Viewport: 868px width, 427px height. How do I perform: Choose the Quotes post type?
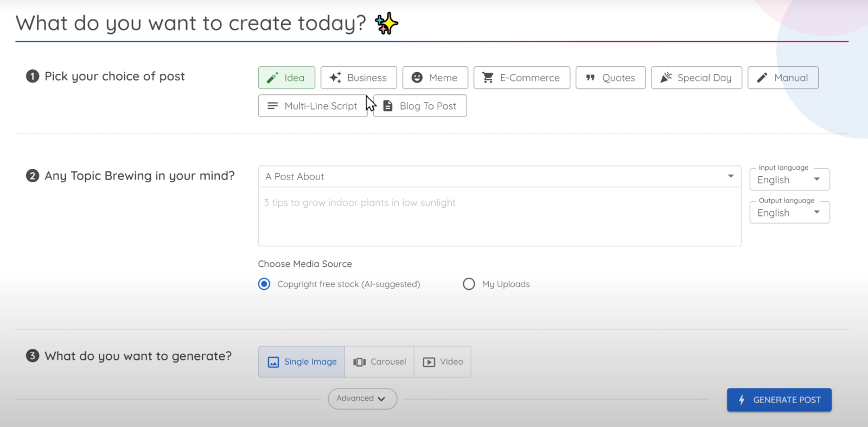610,78
